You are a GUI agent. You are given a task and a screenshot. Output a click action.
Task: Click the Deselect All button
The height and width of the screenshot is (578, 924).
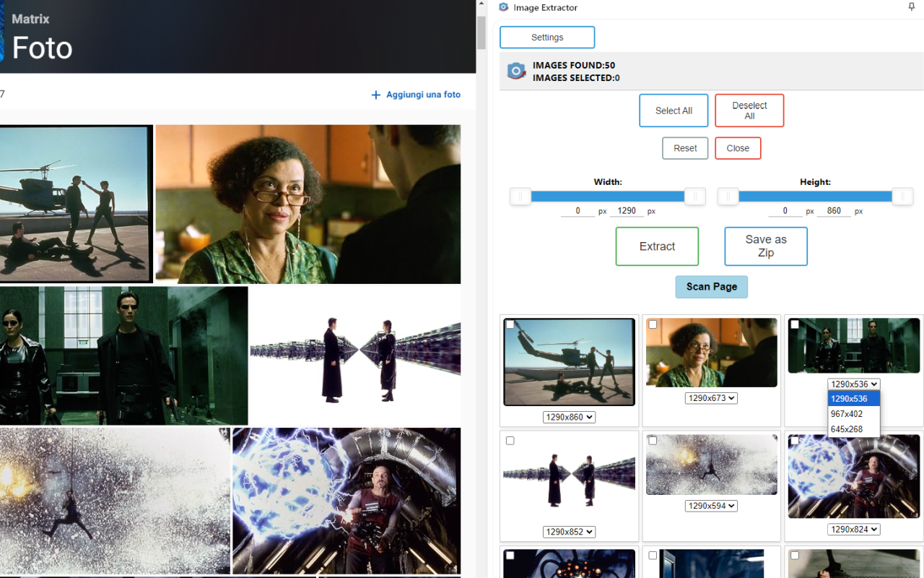tap(749, 111)
